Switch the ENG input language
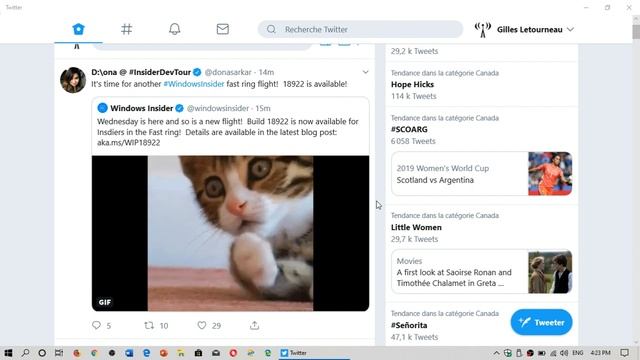Viewport: 640px width, 360px height. [578, 353]
